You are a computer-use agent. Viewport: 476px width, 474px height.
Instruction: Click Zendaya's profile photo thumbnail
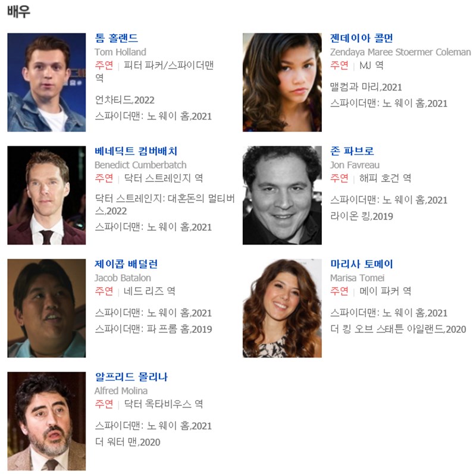click(282, 82)
